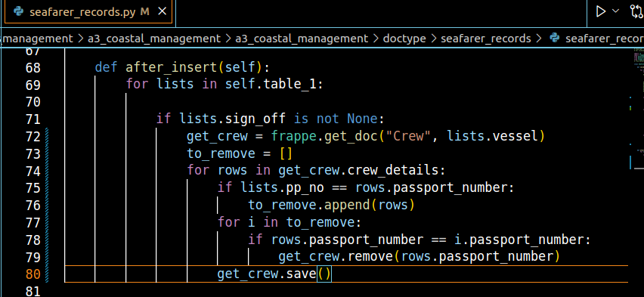The width and height of the screenshot is (644, 297).
Task: Close the seafarer_records.py tab
Action: pyautogui.click(x=163, y=11)
